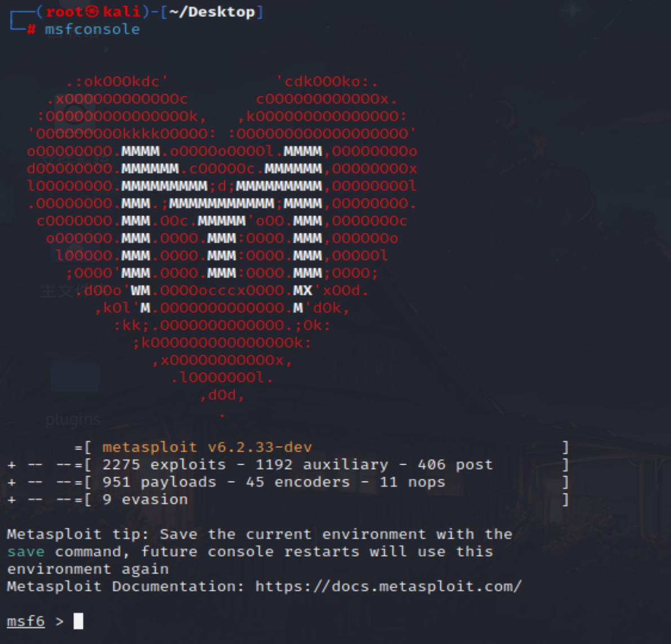671x644 pixels.
Task: Click the 'Metasploit tip:' label
Action: [x=78, y=534]
